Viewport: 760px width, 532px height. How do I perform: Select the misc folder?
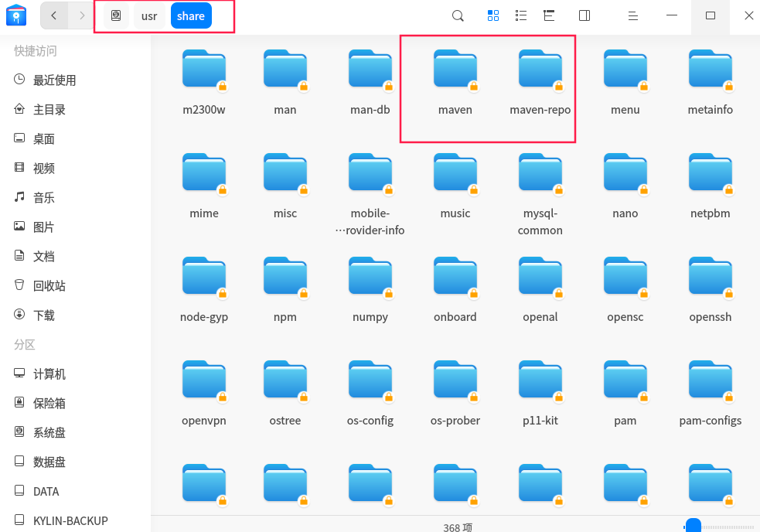point(285,186)
